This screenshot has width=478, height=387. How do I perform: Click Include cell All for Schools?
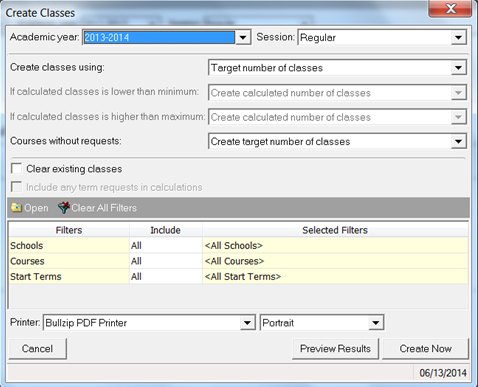pos(166,246)
